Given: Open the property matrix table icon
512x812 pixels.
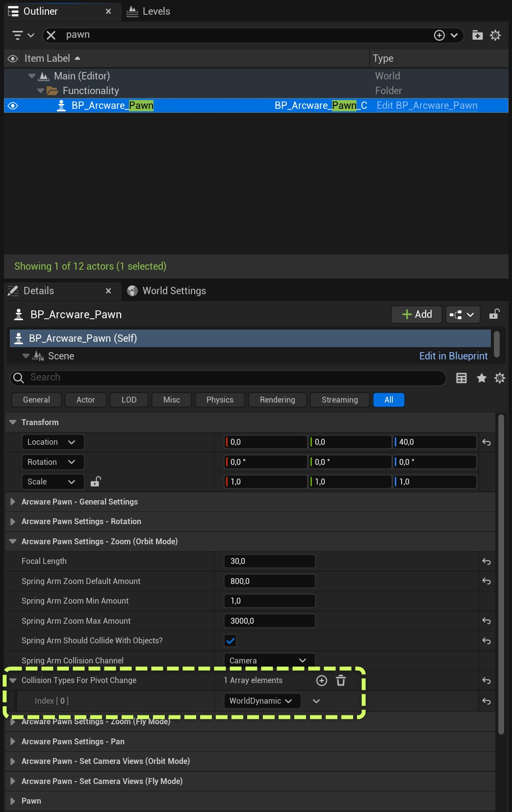Looking at the screenshot, I should pos(461,378).
